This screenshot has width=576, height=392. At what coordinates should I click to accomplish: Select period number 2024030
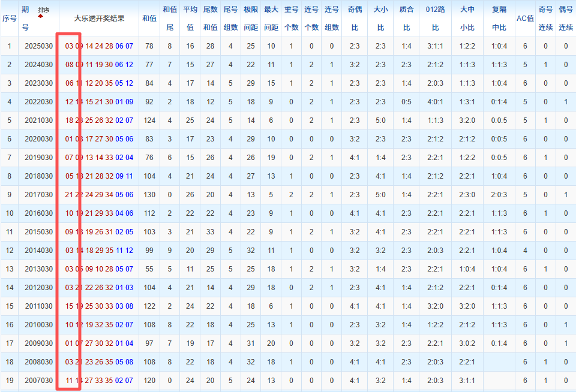click(x=38, y=65)
